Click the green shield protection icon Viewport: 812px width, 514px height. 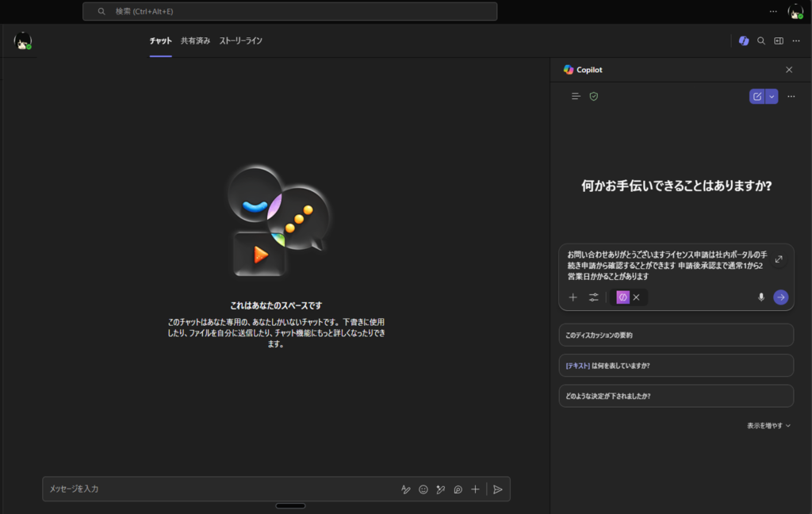(x=594, y=96)
